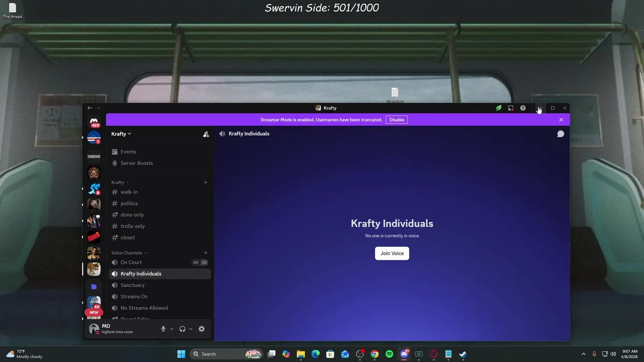Image resolution: width=644 pixels, height=362 pixels.
Task: Open the DB[SR] server icon
Action: click(x=94, y=156)
